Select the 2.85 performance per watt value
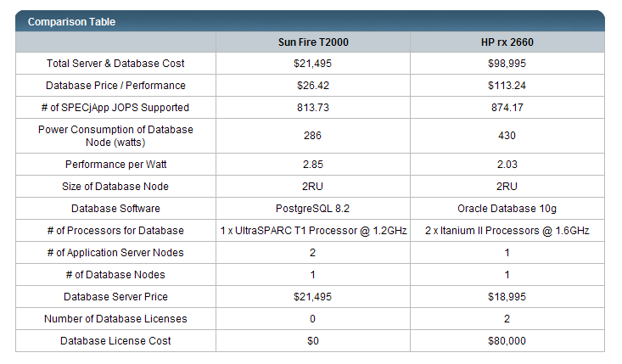 313,164
